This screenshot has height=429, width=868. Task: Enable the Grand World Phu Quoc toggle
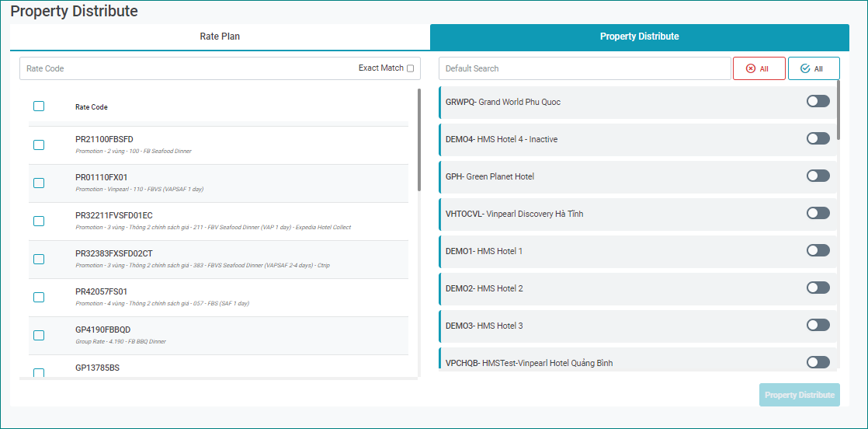(818, 101)
